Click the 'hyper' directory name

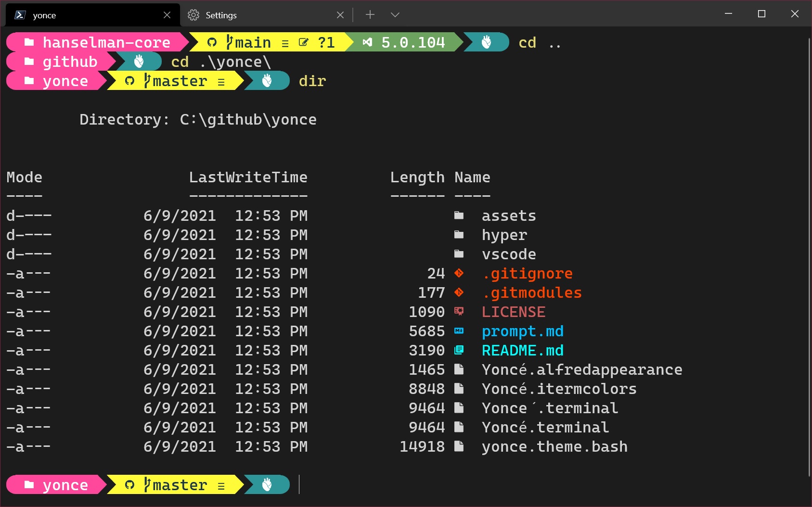[x=504, y=235]
